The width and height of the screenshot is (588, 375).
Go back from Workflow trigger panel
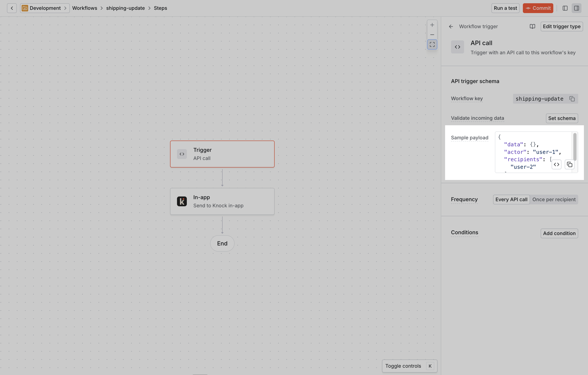(451, 26)
